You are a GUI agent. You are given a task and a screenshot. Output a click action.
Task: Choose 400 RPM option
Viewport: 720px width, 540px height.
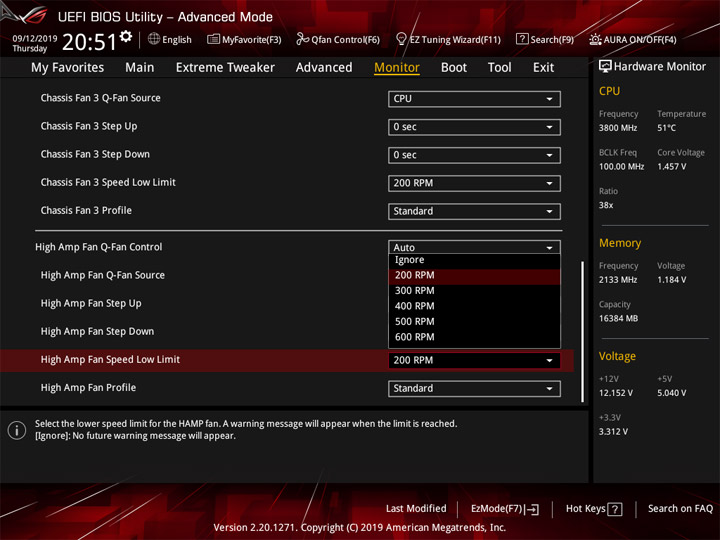tap(474, 306)
